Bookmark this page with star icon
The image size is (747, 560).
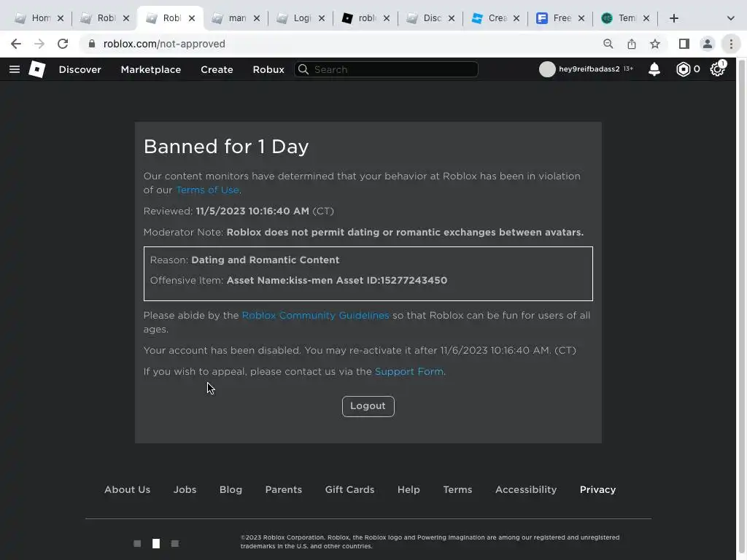coord(655,44)
